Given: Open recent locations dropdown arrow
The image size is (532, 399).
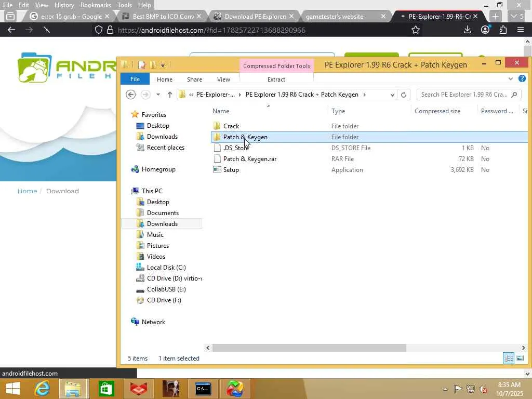Looking at the screenshot, I should [x=158, y=95].
